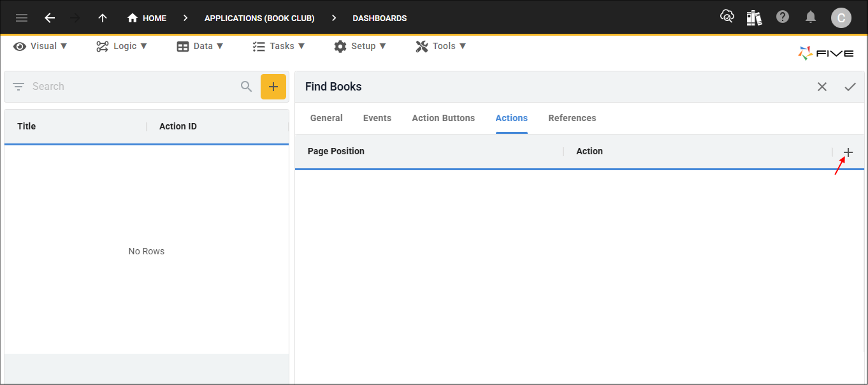Switch to the Events tab
The width and height of the screenshot is (868, 385).
click(x=377, y=118)
